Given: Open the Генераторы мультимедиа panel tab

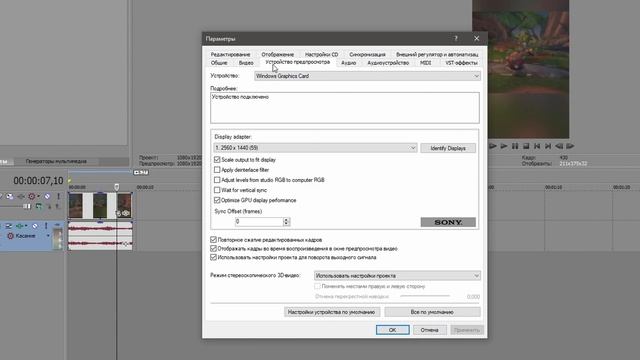Looking at the screenshot, I should pyautogui.click(x=56, y=161).
